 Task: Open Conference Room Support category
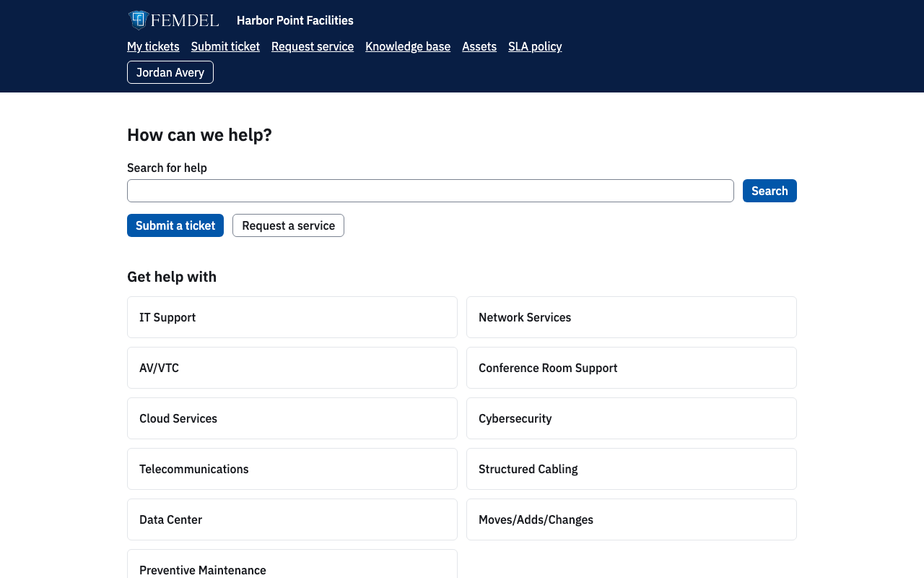coord(632,368)
